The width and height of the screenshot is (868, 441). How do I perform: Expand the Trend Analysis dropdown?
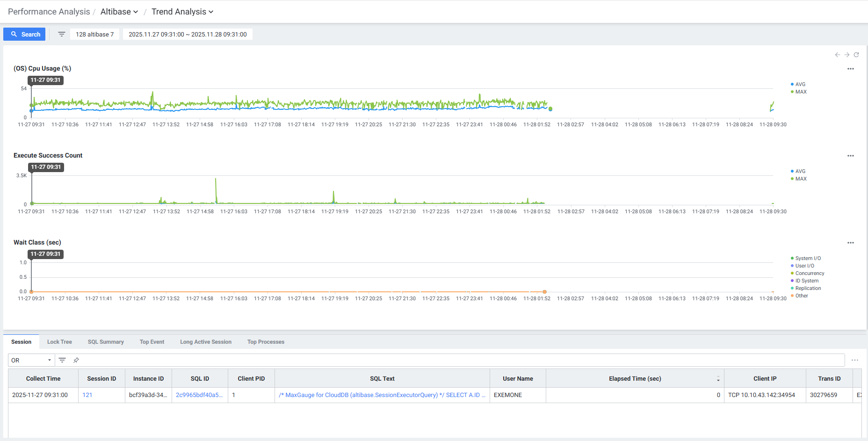(182, 12)
